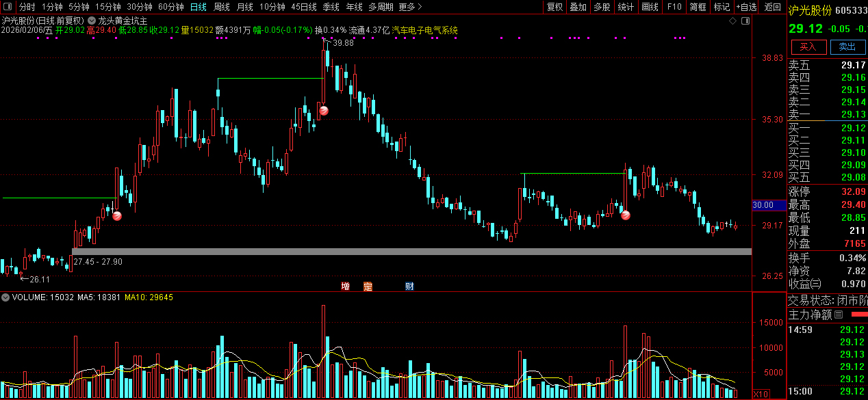Toggle the right panel icon beside diamond

(x=745, y=21)
